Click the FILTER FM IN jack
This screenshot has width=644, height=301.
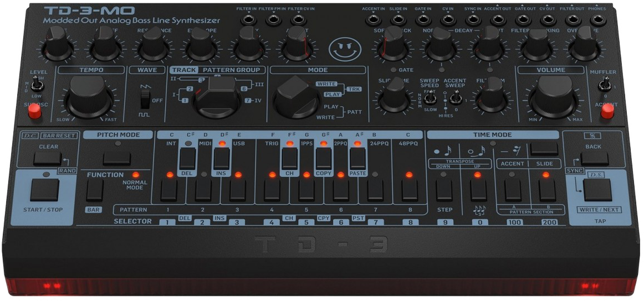tap(273, 19)
